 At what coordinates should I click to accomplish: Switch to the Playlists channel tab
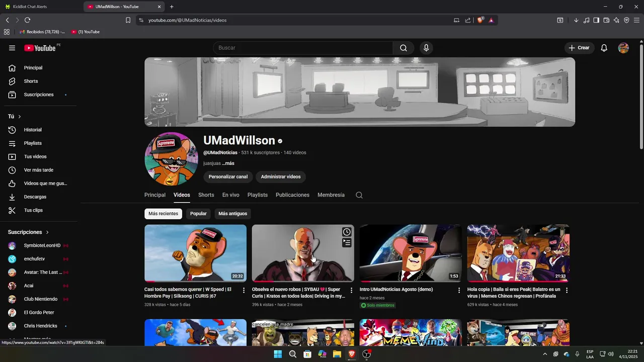click(258, 195)
